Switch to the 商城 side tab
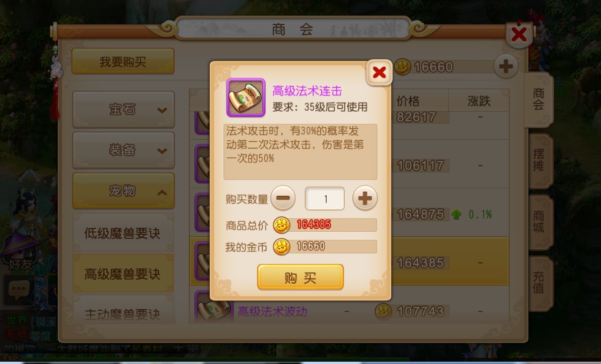Image resolution: width=601 pixels, height=364 pixels. click(x=540, y=222)
